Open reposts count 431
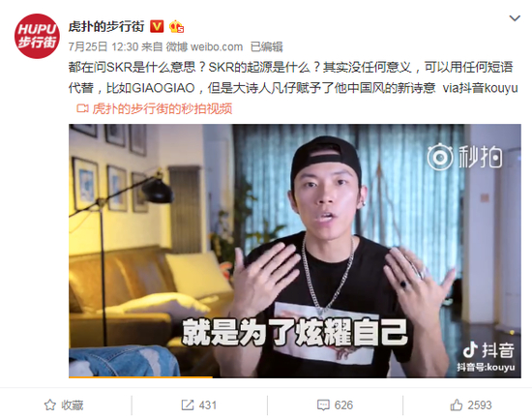This screenshot has height=419, width=532. tap(208, 405)
